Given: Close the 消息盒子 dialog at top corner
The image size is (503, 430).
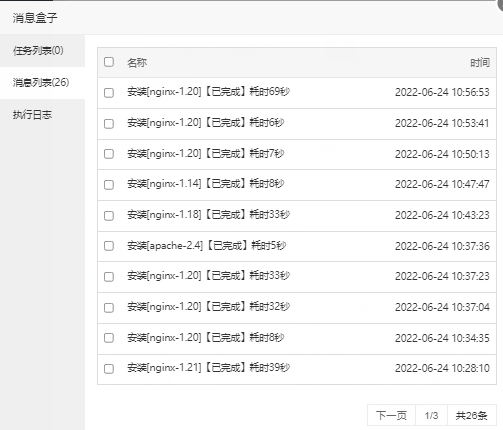Looking at the screenshot, I should point(500,3).
